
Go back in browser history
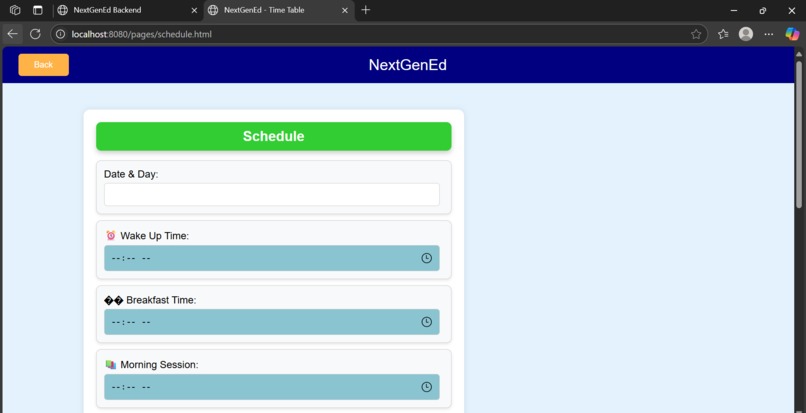pyautogui.click(x=12, y=34)
